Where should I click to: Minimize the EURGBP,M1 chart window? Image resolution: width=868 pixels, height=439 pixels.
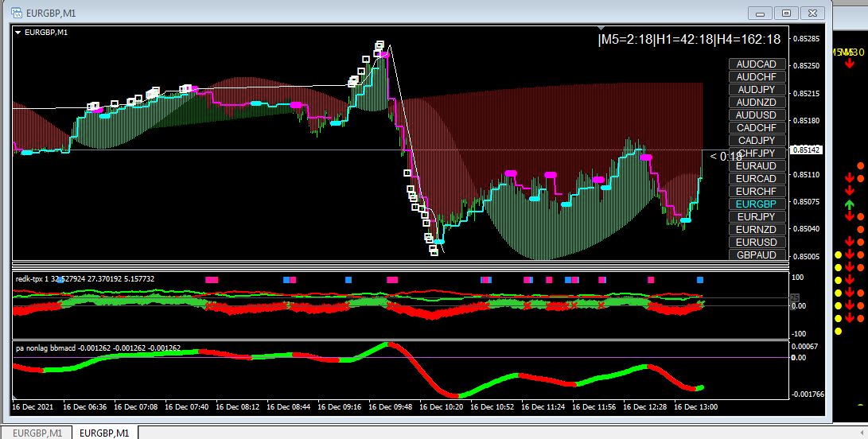tap(760, 14)
